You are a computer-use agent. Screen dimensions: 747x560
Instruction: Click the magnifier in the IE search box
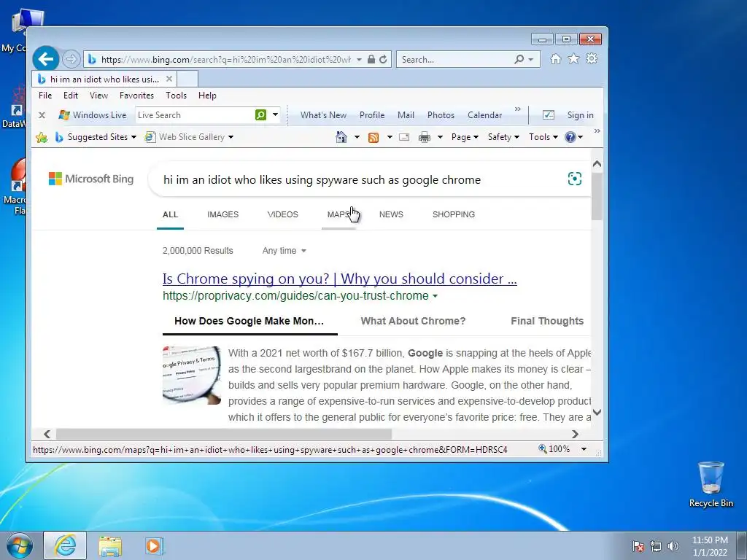point(519,60)
